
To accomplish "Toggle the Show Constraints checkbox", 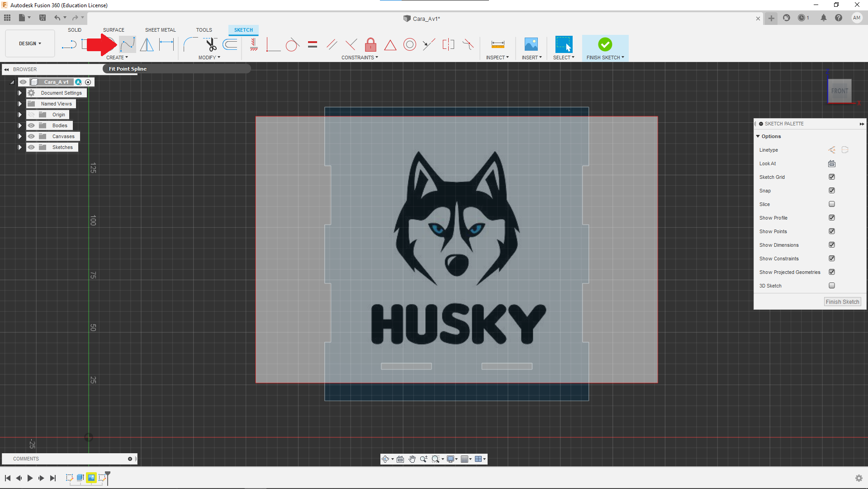I will [x=832, y=259].
